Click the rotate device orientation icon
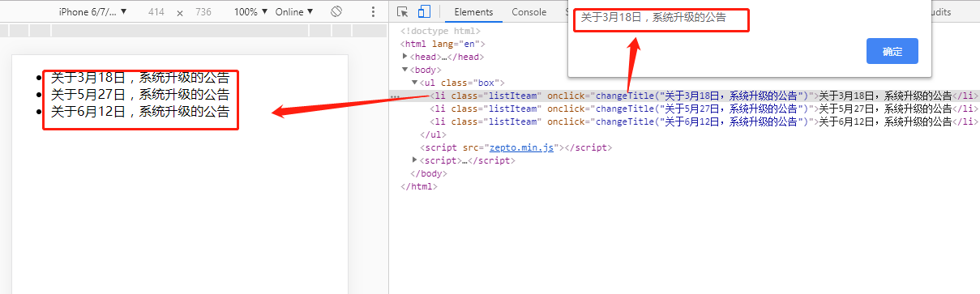Screen dimensions: 980x294 336,12
